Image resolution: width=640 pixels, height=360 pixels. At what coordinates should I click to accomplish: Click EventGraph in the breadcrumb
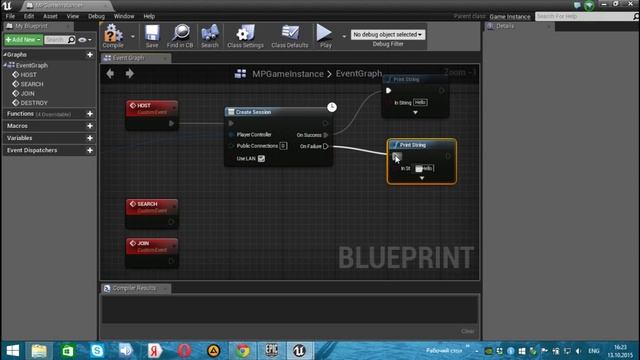click(359, 73)
